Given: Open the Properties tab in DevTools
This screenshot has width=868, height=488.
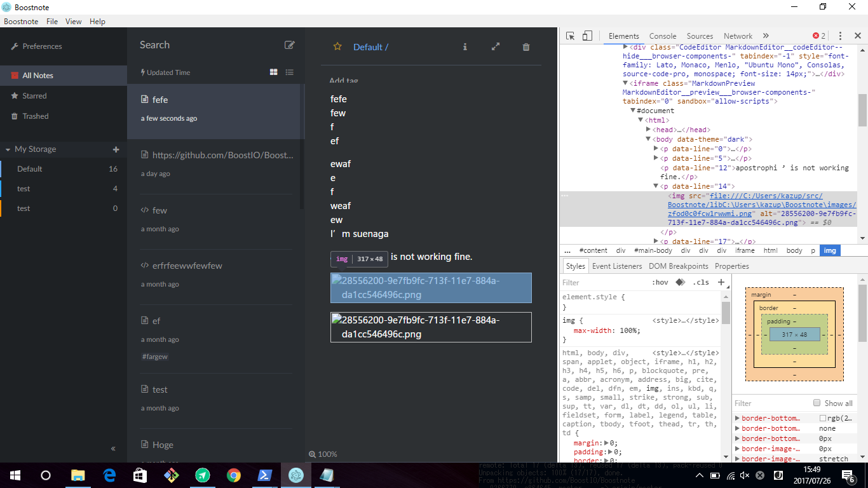Looking at the screenshot, I should tap(732, 266).
